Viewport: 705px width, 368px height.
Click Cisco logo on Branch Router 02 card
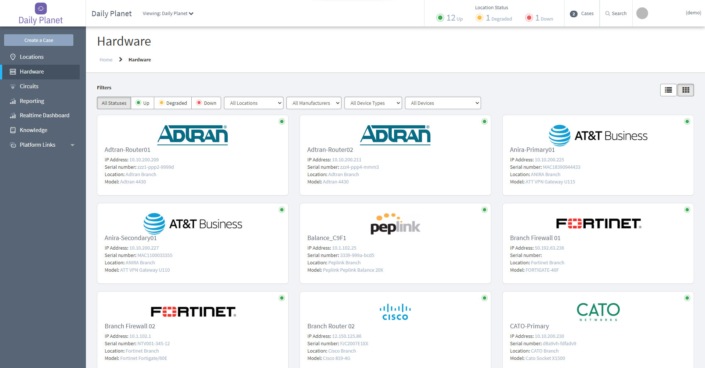pos(395,312)
